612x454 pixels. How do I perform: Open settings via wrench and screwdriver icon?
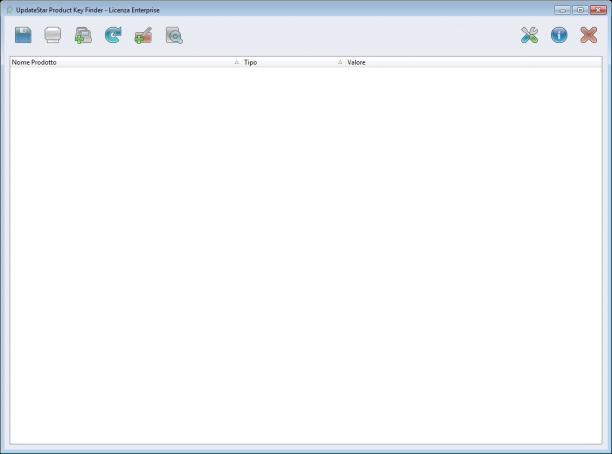coord(529,35)
